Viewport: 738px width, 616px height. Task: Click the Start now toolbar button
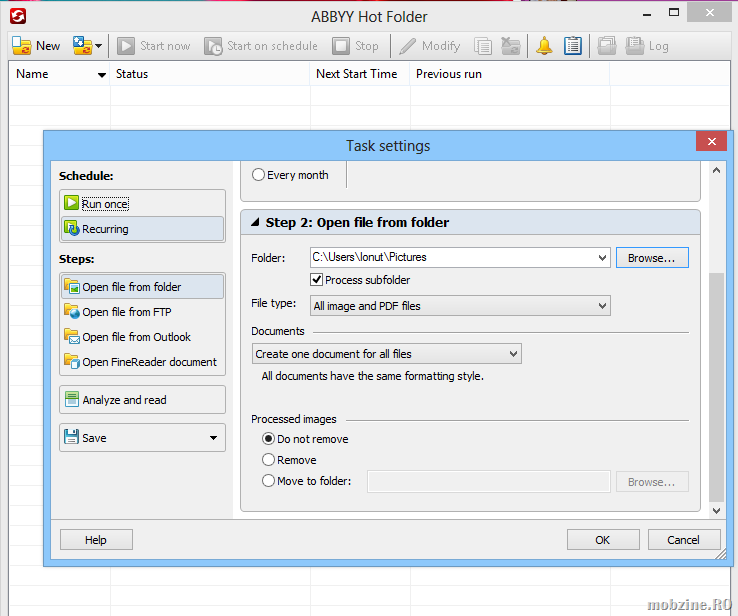click(x=153, y=46)
